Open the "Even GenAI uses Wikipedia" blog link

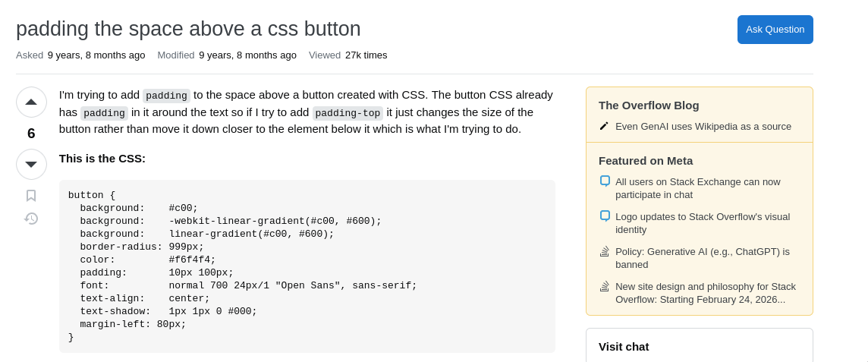[x=703, y=127]
